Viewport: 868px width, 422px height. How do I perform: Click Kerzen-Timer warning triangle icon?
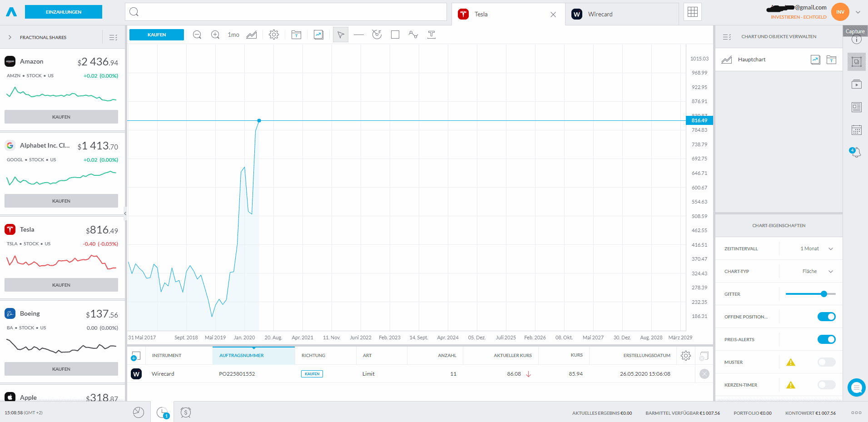(x=791, y=385)
